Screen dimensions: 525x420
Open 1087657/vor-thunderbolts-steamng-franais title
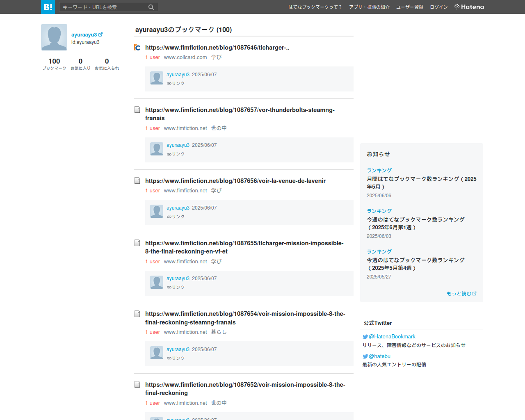[240, 114]
